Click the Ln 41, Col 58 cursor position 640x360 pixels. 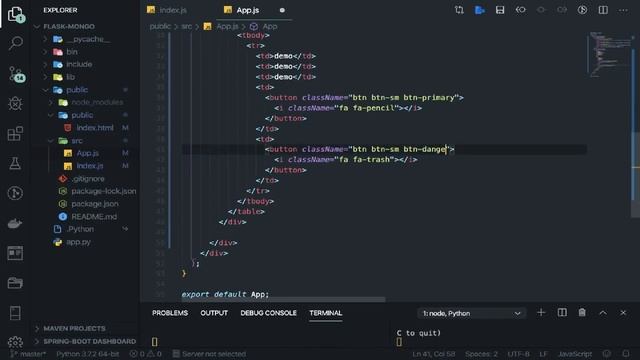[x=433, y=354]
